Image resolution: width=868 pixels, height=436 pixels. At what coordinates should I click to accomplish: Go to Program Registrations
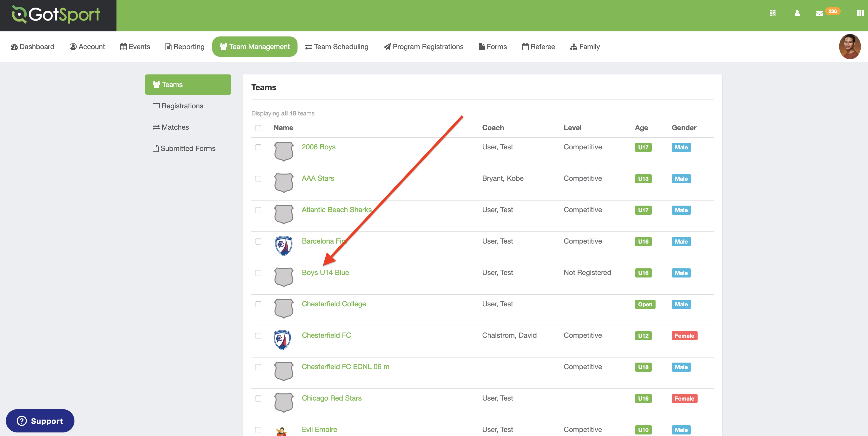click(x=424, y=47)
